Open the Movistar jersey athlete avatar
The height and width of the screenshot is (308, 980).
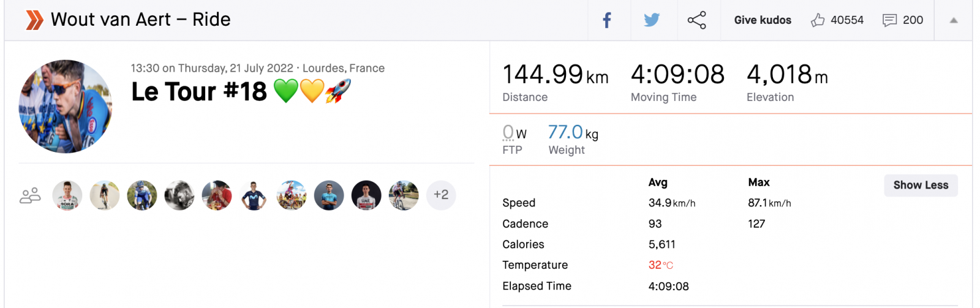point(254,195)
